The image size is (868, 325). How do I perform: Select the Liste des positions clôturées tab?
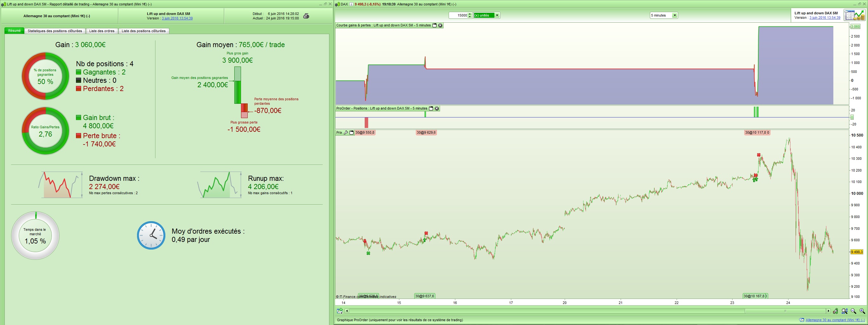point(143,31)
